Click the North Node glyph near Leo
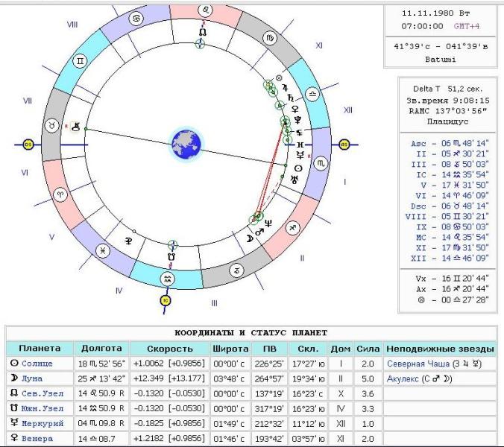Viewport: 504px width, 447px height. (x=203, y=33)
